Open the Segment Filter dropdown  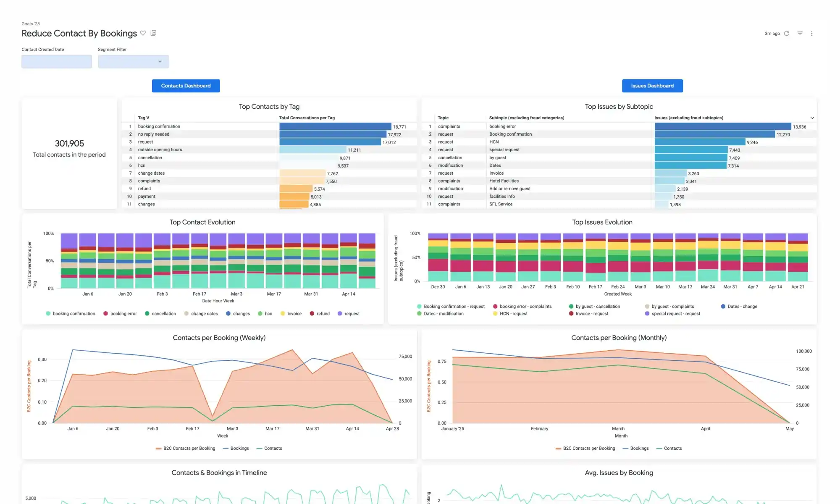(134, 62)
